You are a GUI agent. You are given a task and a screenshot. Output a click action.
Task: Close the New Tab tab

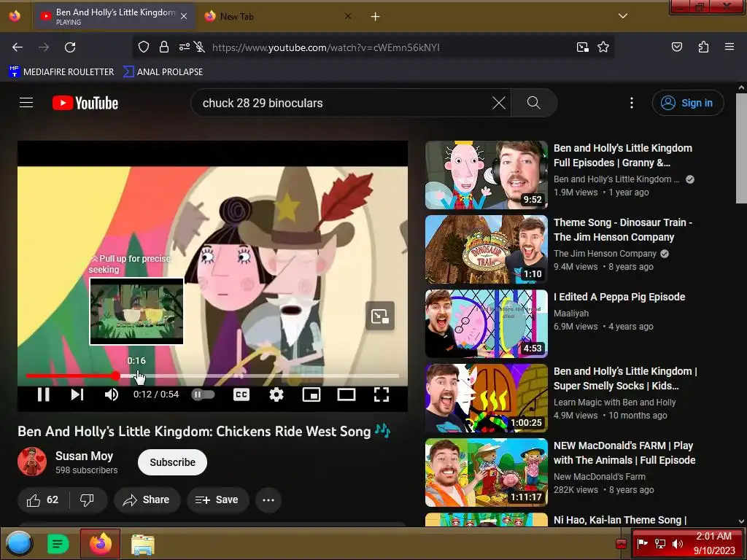pos(348,16)
